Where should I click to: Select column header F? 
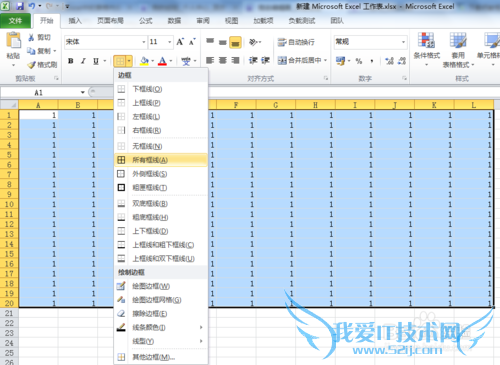[236, 105]
